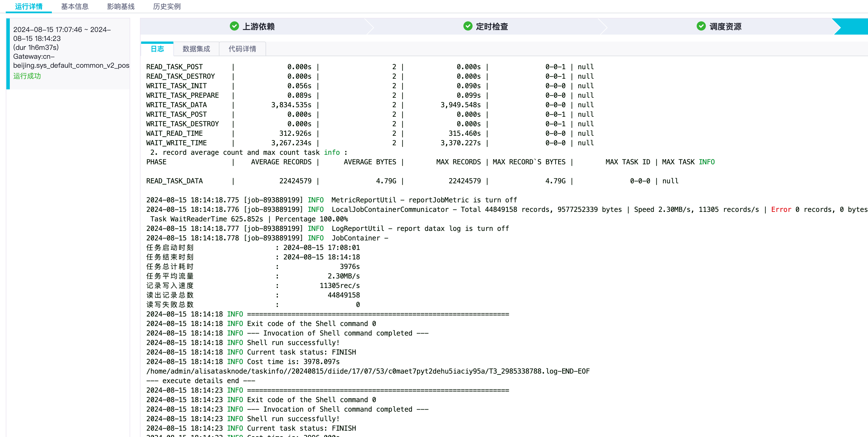
Task: Click the 记录写入速度 11305rec/s line
Action: [253, 286]
